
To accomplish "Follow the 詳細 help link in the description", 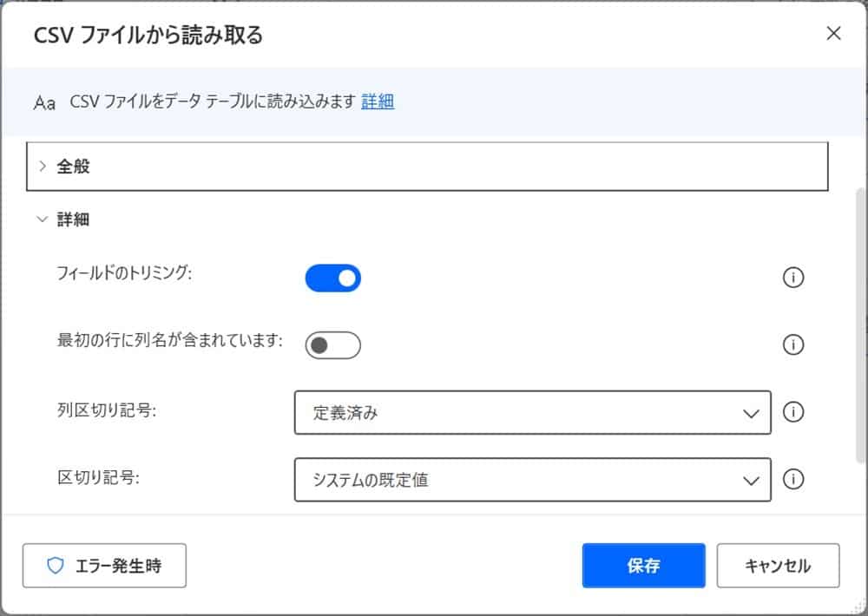I will click(x=378, y=102).
